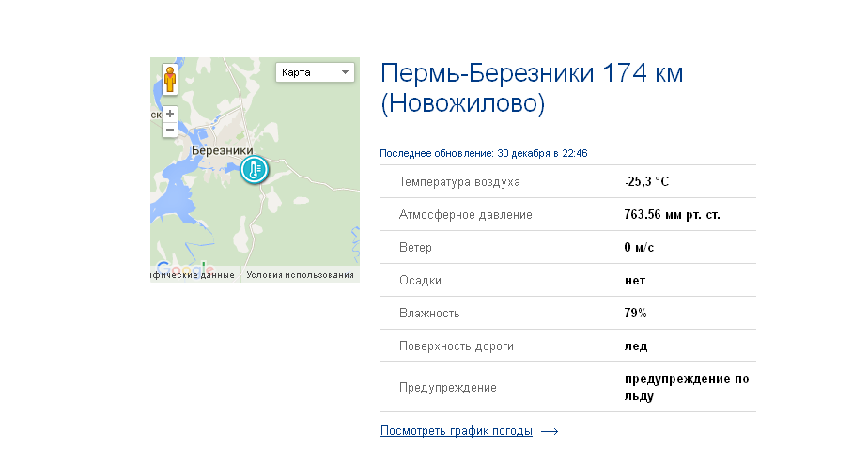Zoom out on the map
The height and width of the screenshot is (476, 868).
[170, 130]
